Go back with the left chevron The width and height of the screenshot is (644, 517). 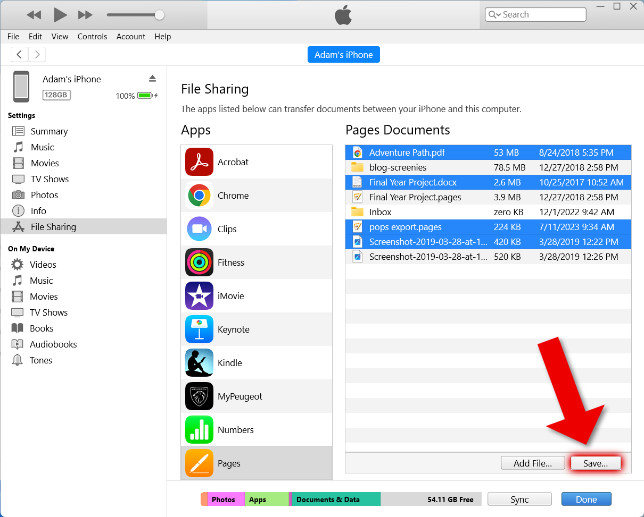click(x=19, y=54)
